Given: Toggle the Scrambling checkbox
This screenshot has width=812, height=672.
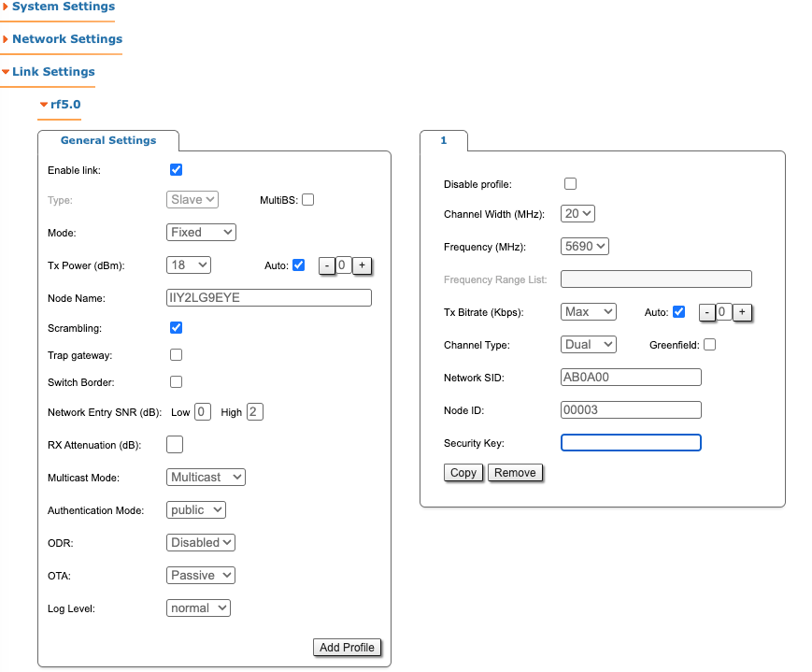Looking at the screenshot, I should (176, 328).
